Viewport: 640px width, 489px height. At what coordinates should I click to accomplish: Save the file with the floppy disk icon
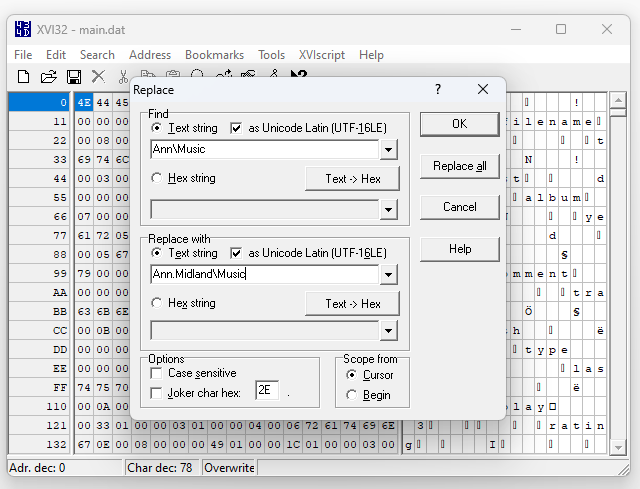click(74, 76)
